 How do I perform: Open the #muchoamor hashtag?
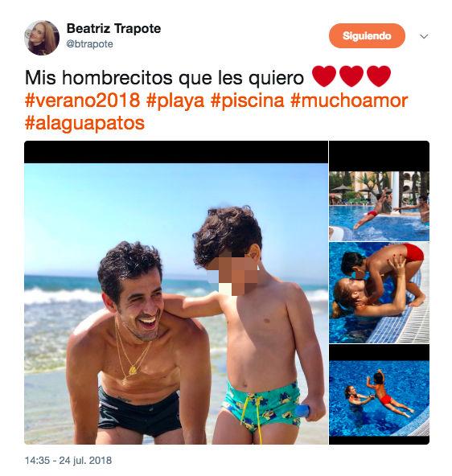coord(349,101)
